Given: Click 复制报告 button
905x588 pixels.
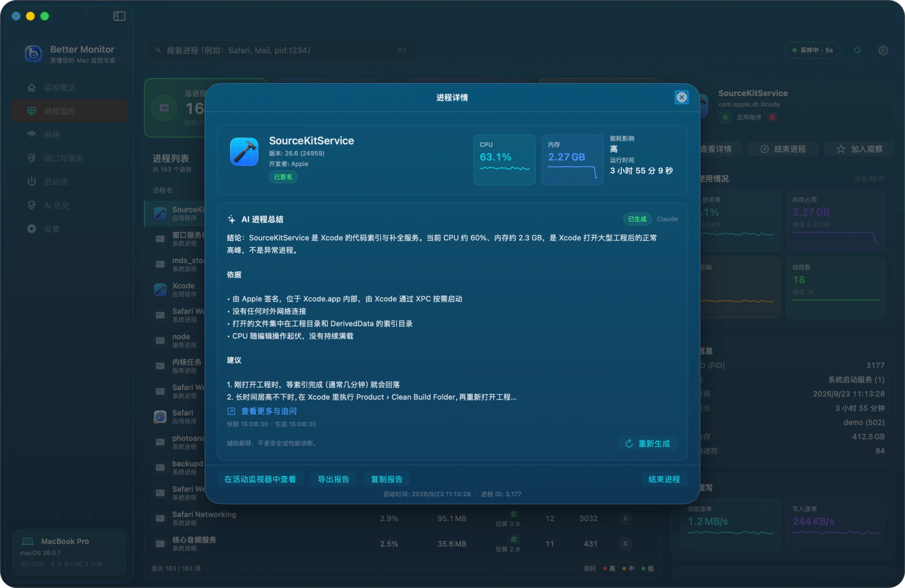Looking at the screenshot, I should (387, 479).
